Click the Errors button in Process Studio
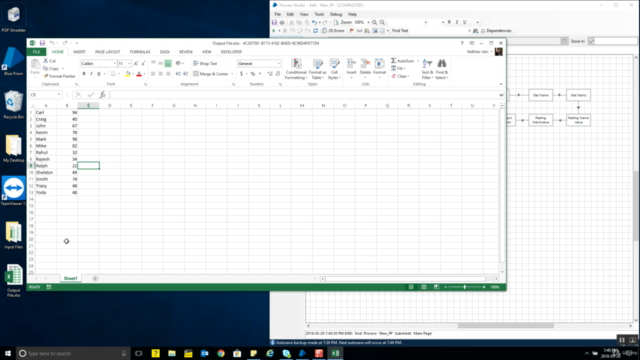Screen dimensions: 640x360 [x=333, y=31]
